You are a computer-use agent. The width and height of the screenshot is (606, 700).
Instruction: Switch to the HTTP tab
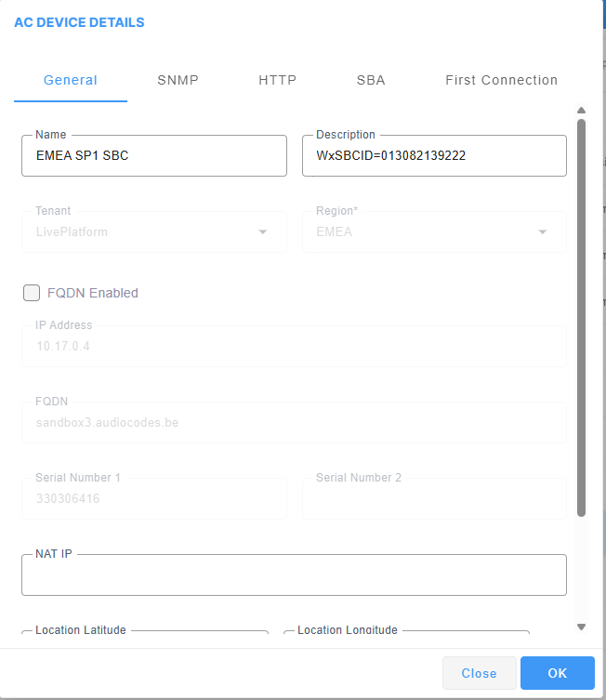click(x=277, y=80)
